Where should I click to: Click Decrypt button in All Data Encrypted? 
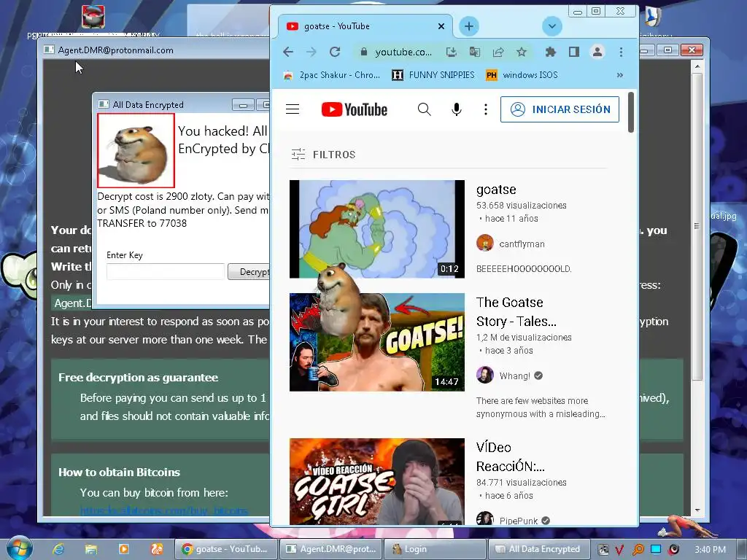point(249,271)
